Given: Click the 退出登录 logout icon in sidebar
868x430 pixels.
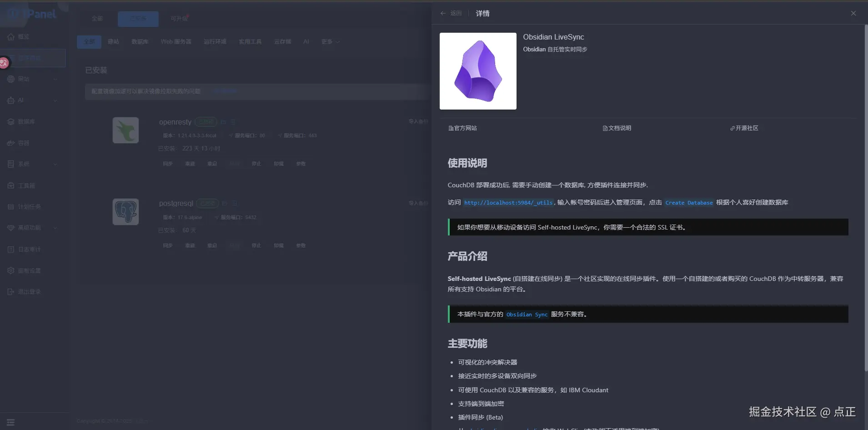Looking at the screenshot, I should 11,292.
